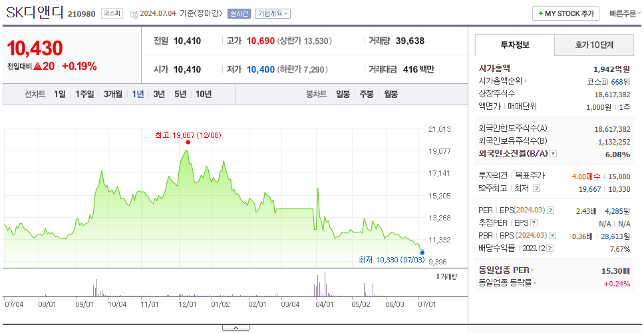Click the 저가 value 10,400
The width and height of the screenshot is (644, 333).
coord(261,69)
